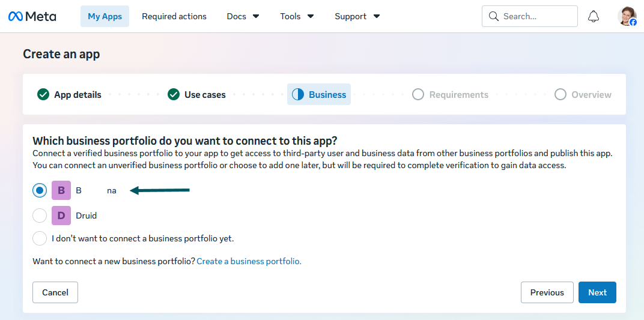
Task: Click the purple D Druid icon
Action: click(x=61, y=216)
